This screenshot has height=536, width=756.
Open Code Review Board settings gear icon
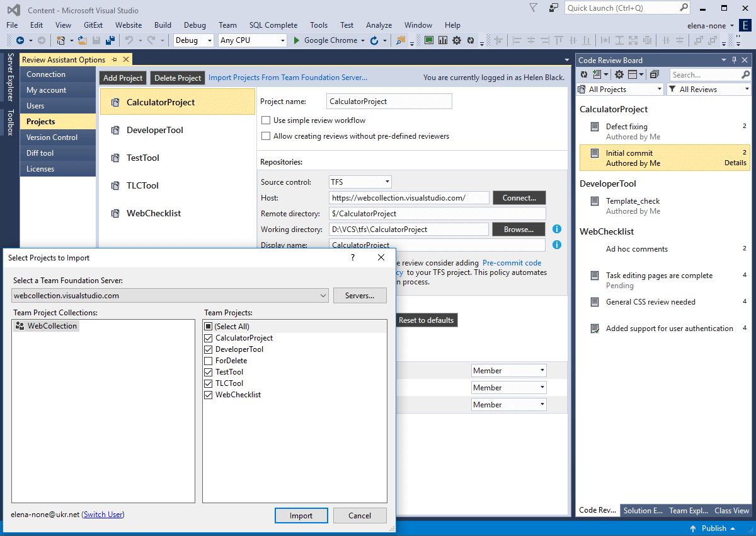pyautogui.click(x=619, y=75)
